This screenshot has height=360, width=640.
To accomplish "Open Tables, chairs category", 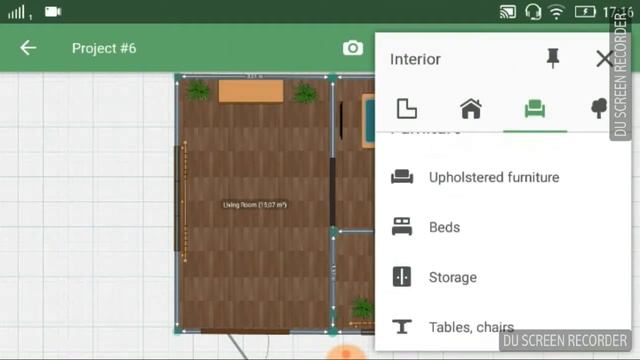I will coord(503,327).
